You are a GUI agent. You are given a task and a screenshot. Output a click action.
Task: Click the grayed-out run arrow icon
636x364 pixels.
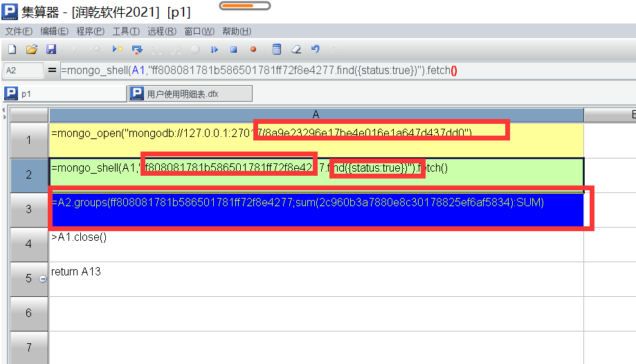(74, 50)
